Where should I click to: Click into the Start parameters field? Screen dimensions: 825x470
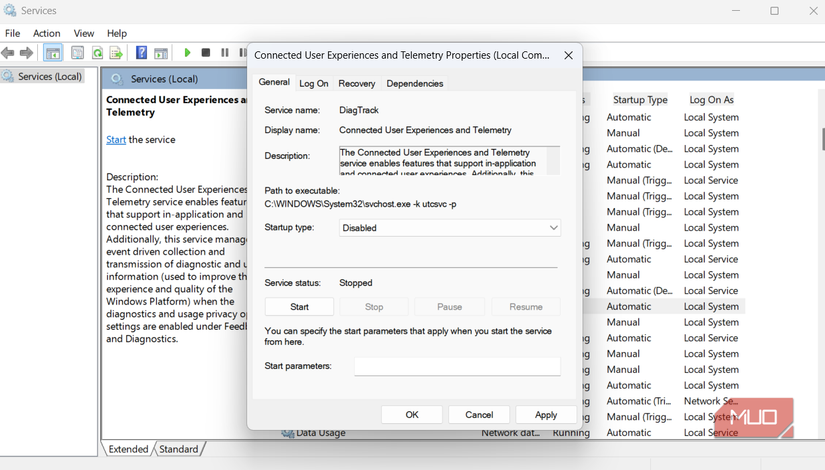[x=457, y=366]
